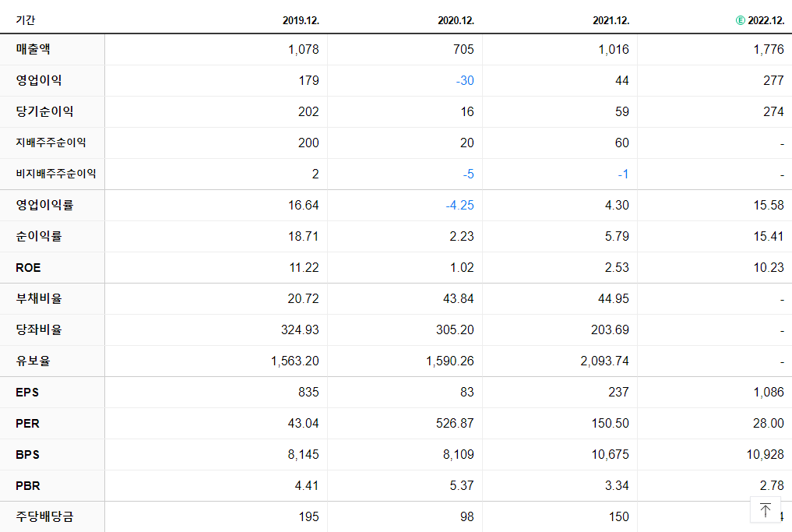Click the 274 net income value
This screenshot has height=532, width=792.
coord(774,111)
